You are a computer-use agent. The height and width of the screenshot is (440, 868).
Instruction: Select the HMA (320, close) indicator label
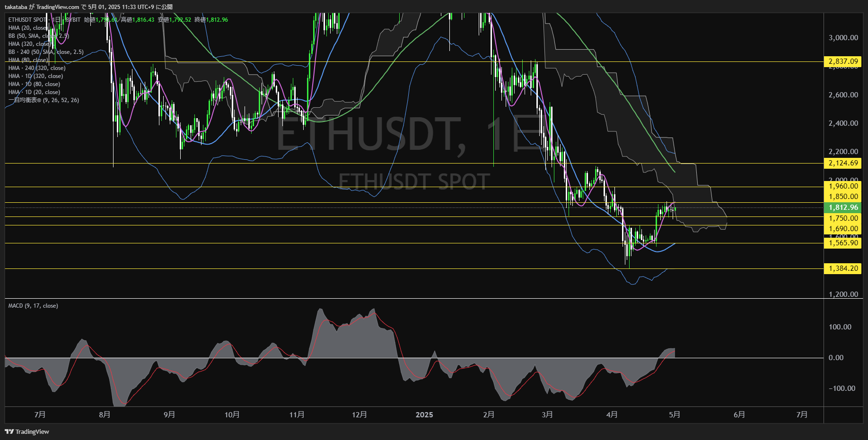point(29,44)
